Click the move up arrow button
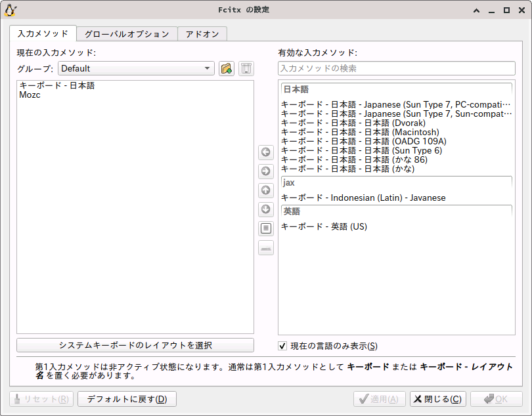This screenshot has height=416, width=532. [265, 190]
